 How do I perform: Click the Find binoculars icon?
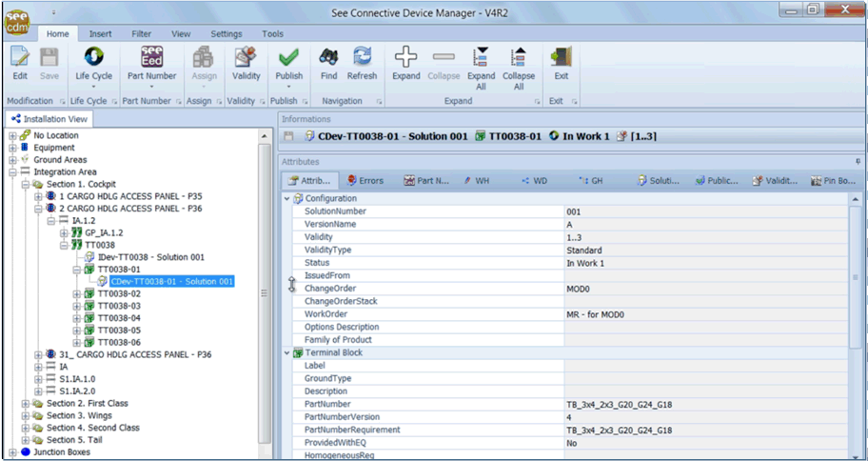tap(328, 57)
